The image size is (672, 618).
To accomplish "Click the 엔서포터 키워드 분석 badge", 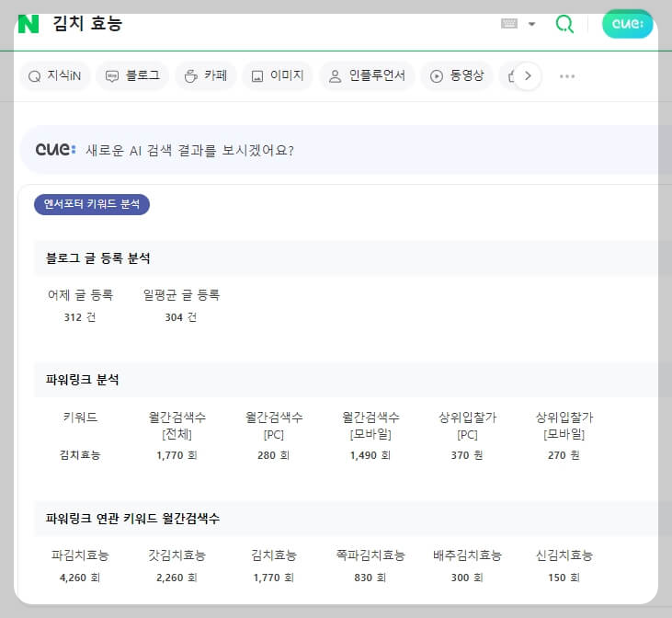I will pyautogui.click(x=92, y=204).
